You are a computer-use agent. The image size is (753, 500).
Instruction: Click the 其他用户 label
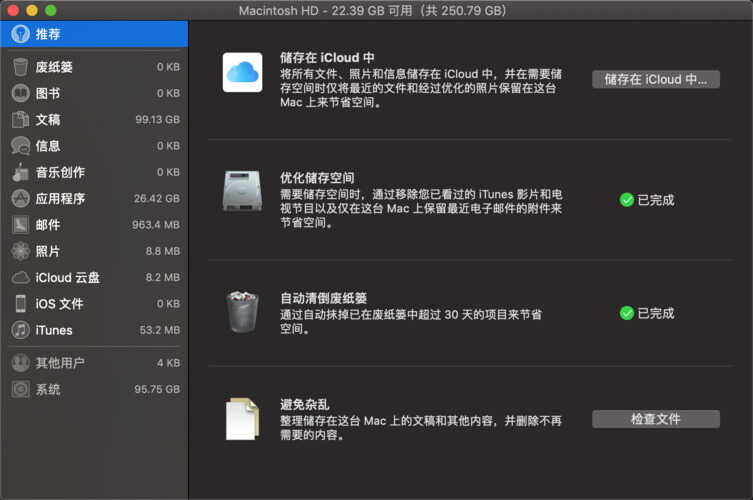pos(60,363)
